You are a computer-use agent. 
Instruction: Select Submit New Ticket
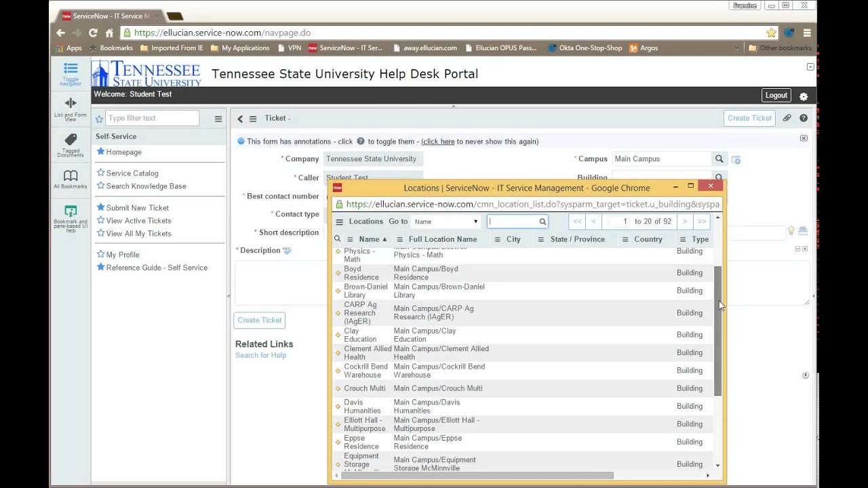pos(137,208)
